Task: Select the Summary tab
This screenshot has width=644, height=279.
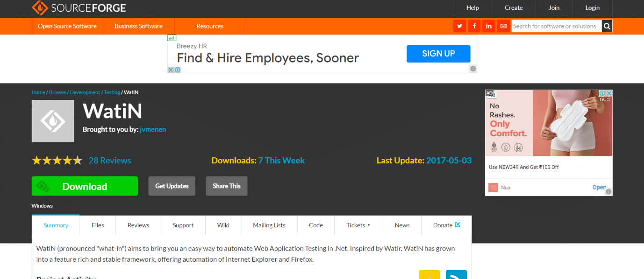Action: [x=56, y=225]
